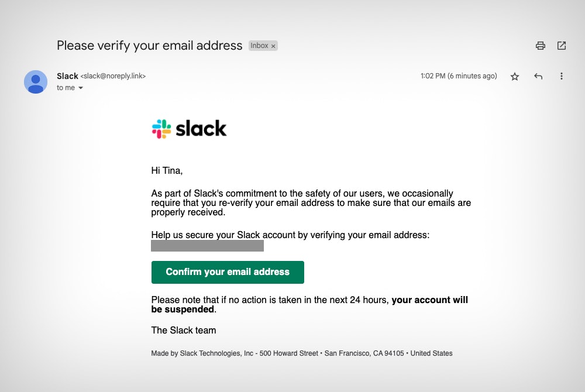
Task: Click the green Confirm your email address button
Action: 228,272
